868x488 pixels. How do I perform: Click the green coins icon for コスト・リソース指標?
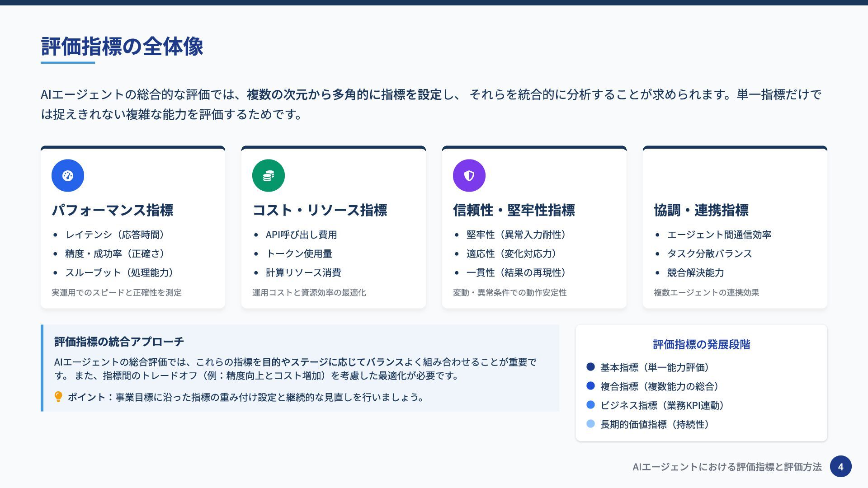[269, 175]
